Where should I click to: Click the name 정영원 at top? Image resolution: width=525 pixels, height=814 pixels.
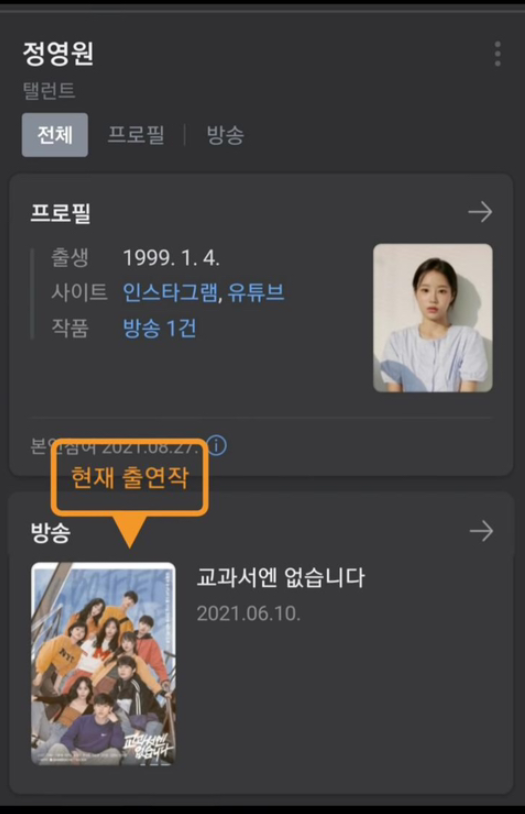(x=58, y=53)
